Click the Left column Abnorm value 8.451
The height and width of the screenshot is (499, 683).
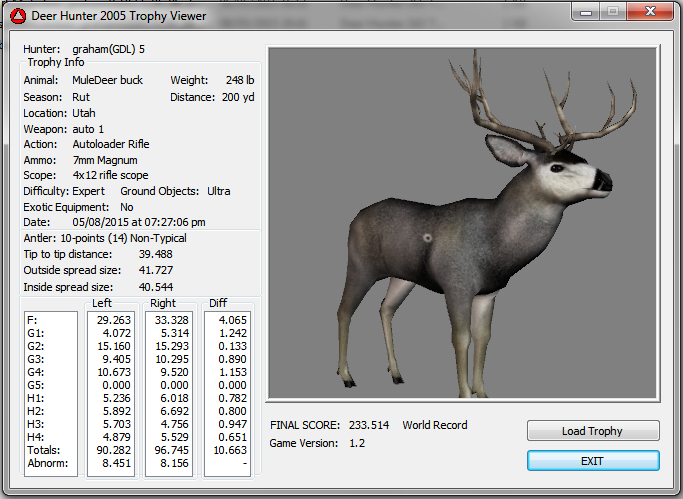[x=114, y=463]
